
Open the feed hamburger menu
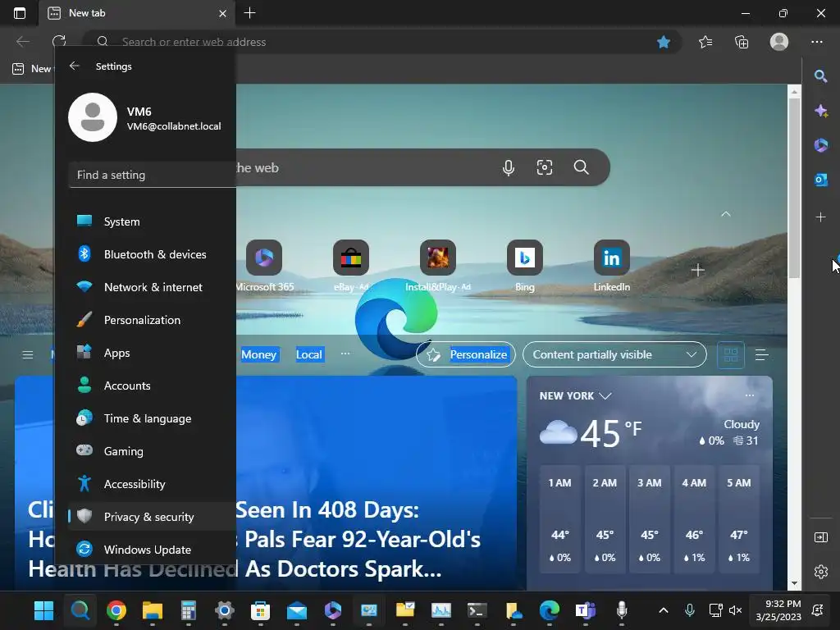pos(28,354)
